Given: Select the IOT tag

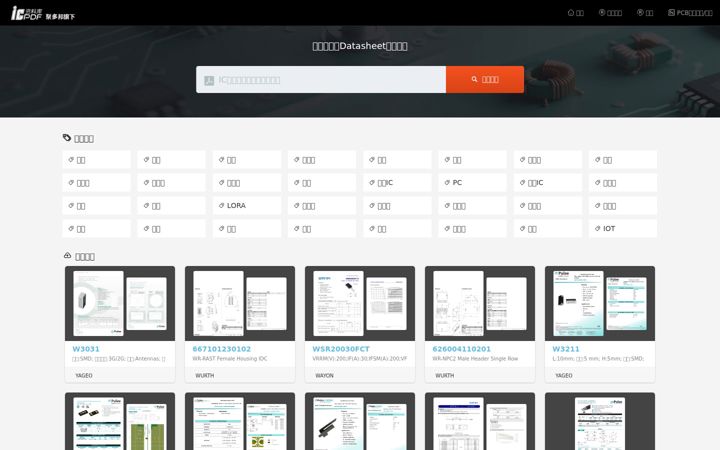Looking at the screenshot, I should pos(623,229).
